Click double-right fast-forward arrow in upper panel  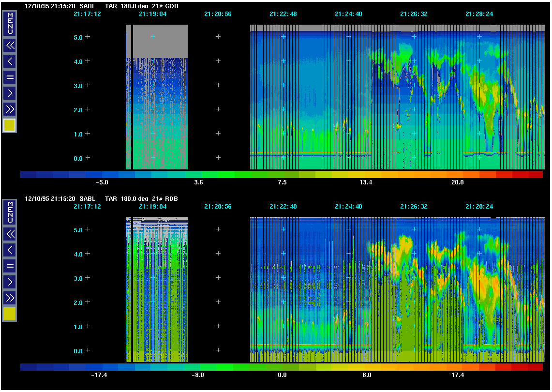[10, 108]
